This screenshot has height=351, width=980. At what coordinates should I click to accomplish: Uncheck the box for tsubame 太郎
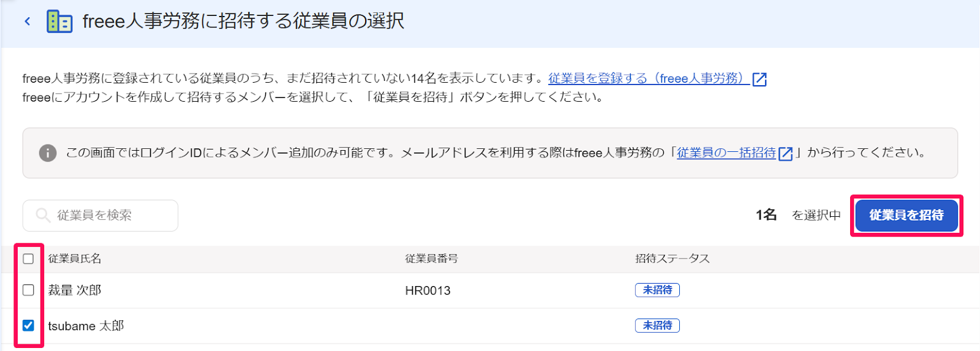tap(28, 325)
